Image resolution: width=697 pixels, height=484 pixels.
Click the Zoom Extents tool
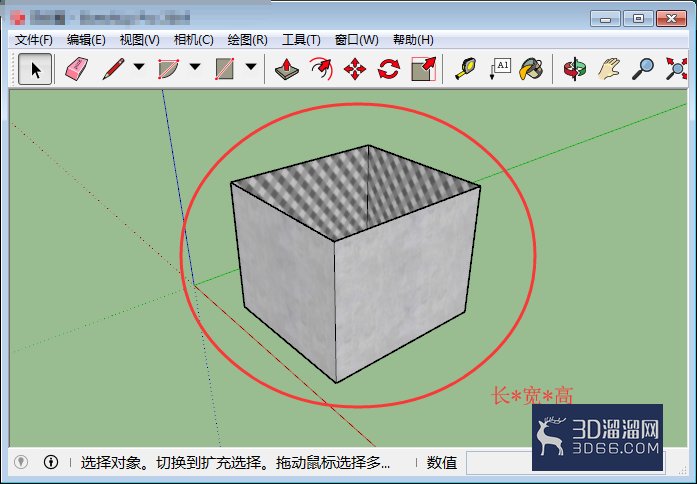tap(676, 69)
